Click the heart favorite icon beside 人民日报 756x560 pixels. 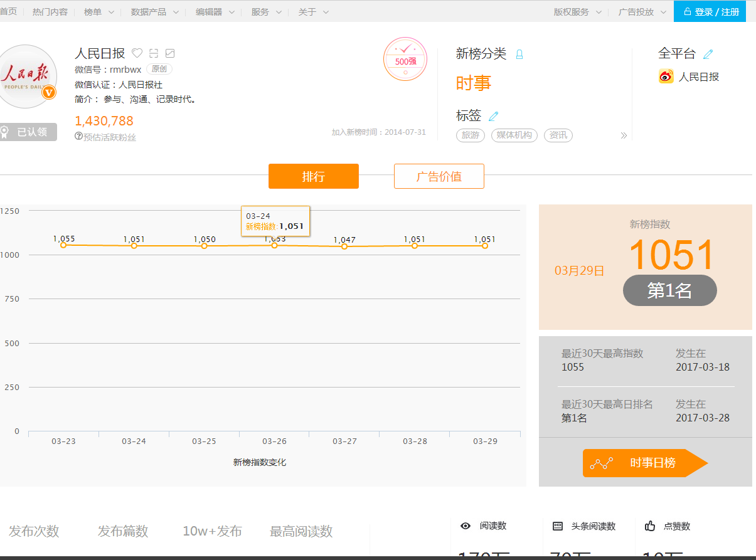click(137, 53)
